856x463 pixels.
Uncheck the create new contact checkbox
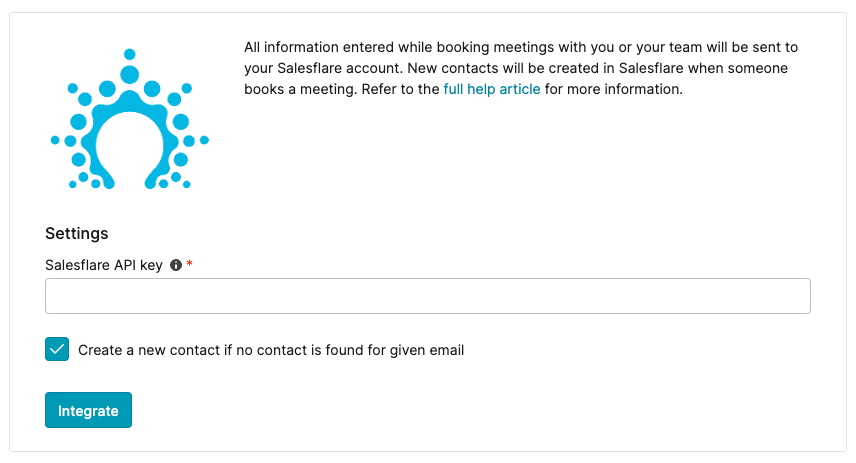coord(57,349)
